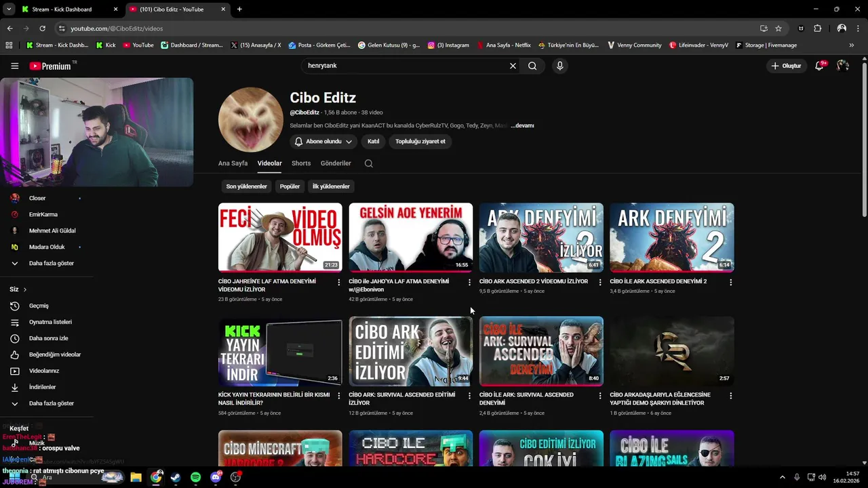Click the browser address bar
Image resolution: width=868 pixels, height=488 pixels.
[407, 28]
